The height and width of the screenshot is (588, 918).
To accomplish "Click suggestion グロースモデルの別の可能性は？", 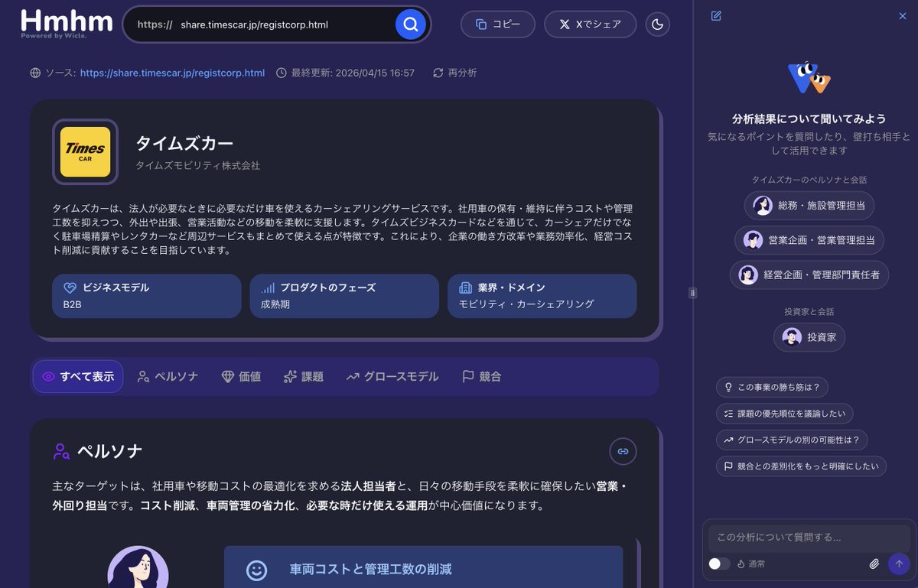I will coord(792,440).
